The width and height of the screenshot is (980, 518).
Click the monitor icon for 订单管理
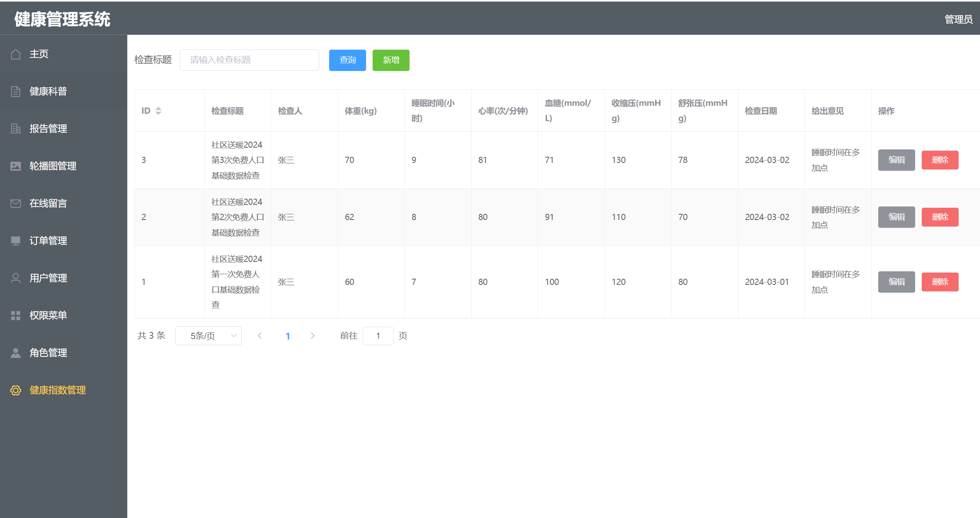16,241
